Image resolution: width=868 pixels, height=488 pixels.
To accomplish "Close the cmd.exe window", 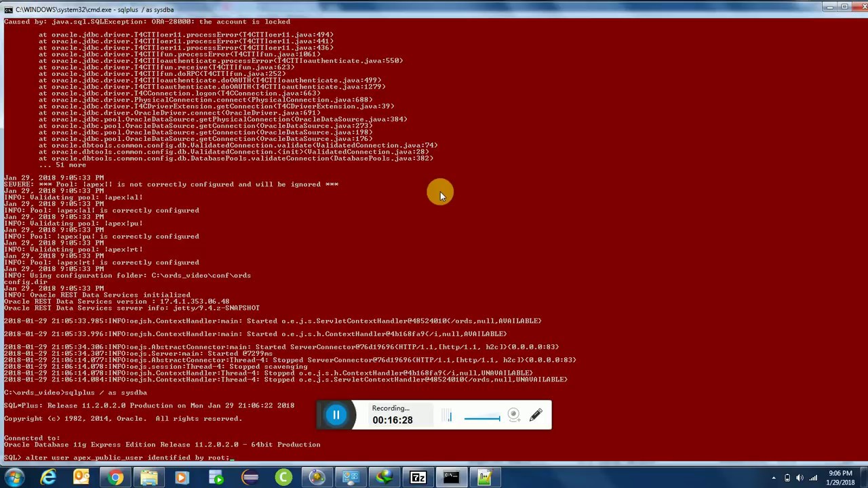I will (859, 7).
